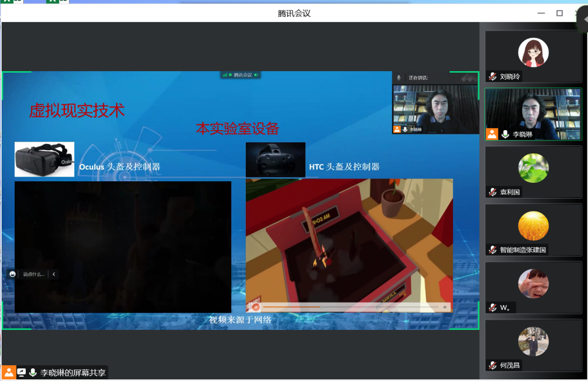This screenshot has width=588, height=381.
Task: Click the muted mic icon beside 何茂昌
Action: pos(493,365)
